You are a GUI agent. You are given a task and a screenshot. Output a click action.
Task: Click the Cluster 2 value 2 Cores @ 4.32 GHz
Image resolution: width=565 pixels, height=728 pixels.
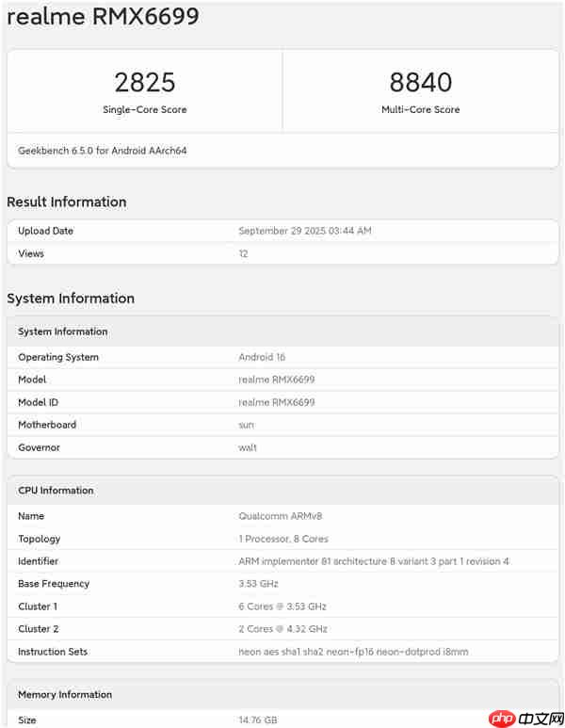click(282, 629)
